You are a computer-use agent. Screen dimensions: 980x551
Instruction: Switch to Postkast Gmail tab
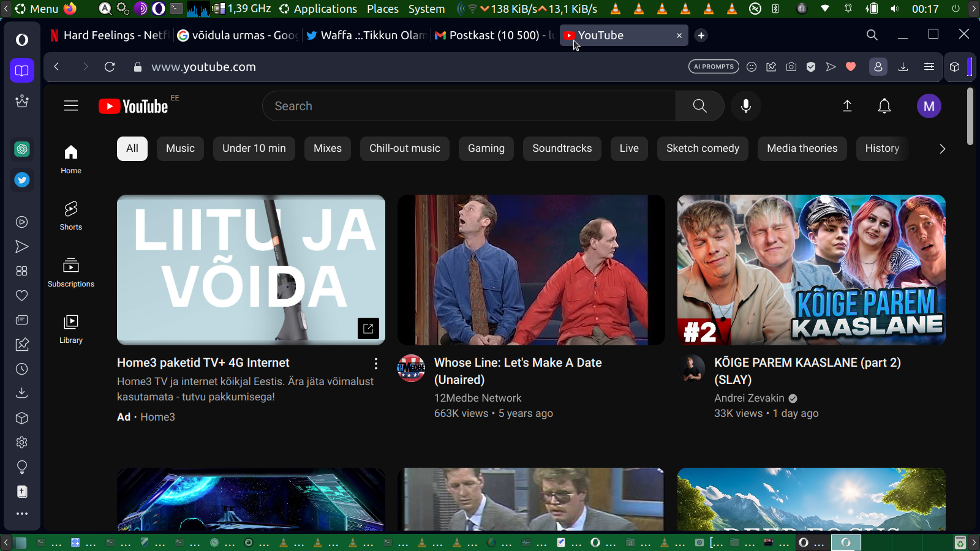coord(495,36)
